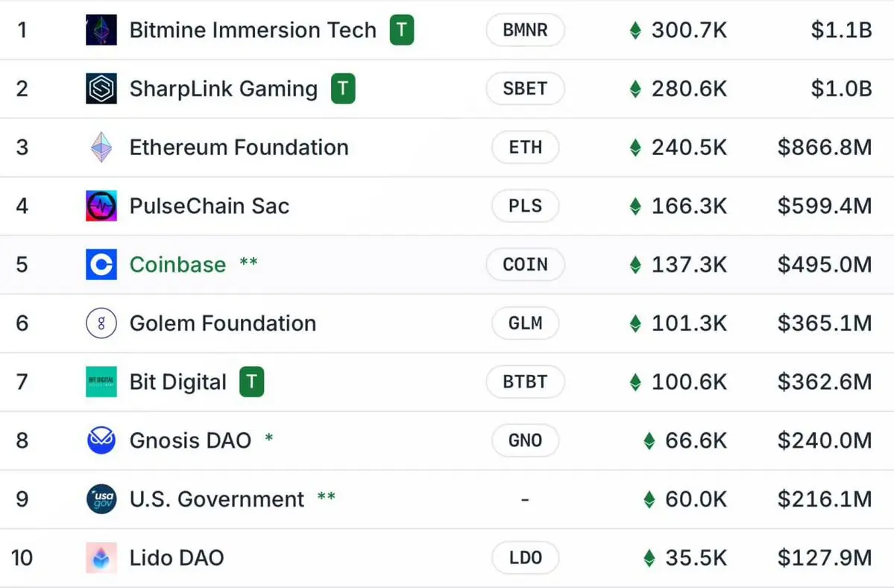Click the LDO ticker pill
Viewport: 894px width, 588px height.
coord(525,557)
